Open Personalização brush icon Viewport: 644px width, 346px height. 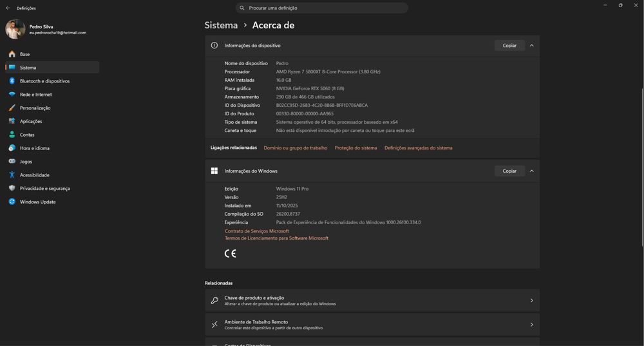pyautogui.click(x=12, y=108)
